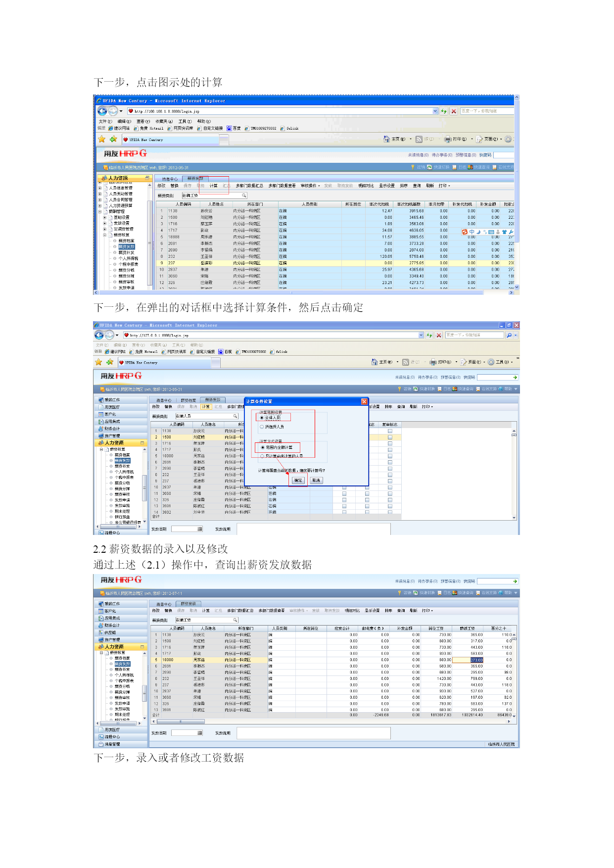
Task: Click the 快速切换 icon in the 188.188.1.8 HRP header
Action: coord(429,167)
